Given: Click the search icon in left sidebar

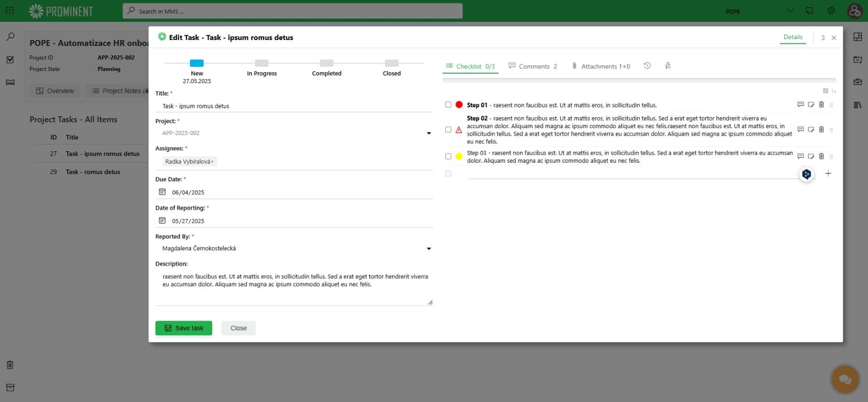Looking at the screenshot, I should pyautogui.click(x=10, y=37).
